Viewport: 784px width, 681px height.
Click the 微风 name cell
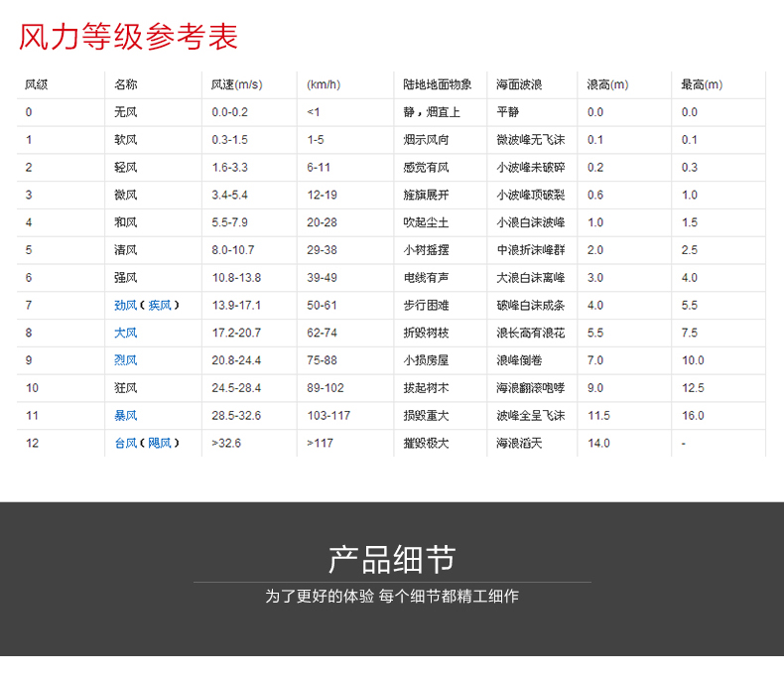pyautogui.click(x=125, y=195)
